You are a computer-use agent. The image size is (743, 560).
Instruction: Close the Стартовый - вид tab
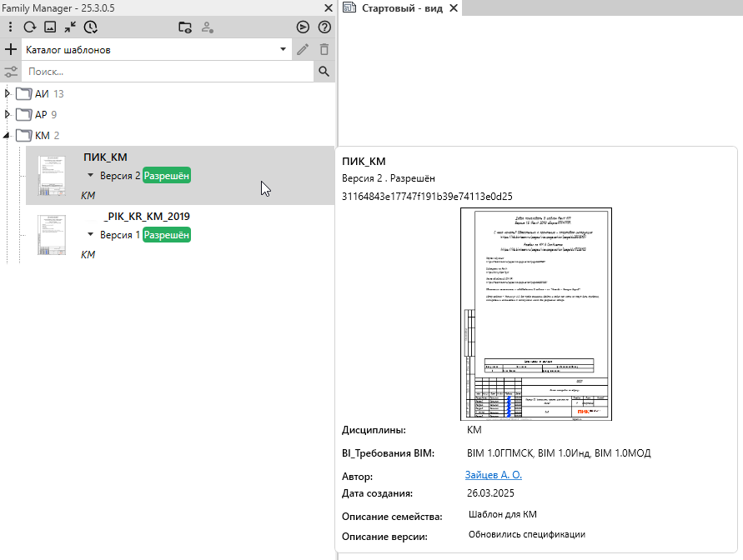[454, 8]
